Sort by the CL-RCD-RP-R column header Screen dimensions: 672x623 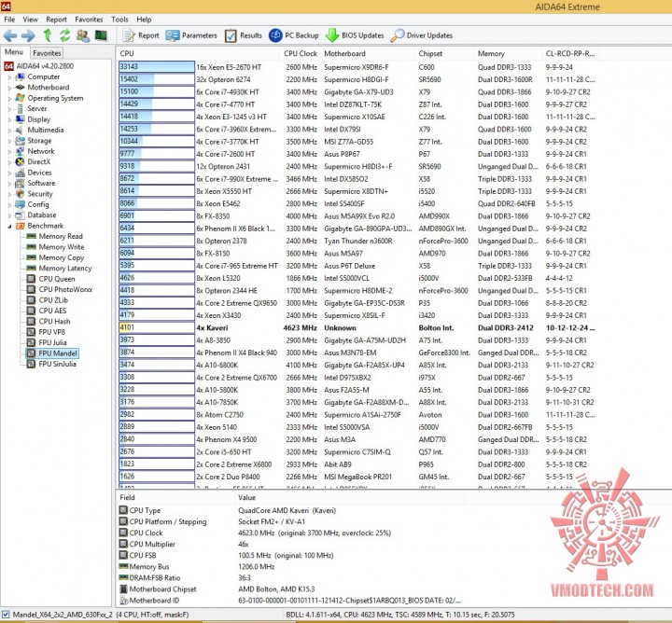pyautogui.click(x=569, y=53)
